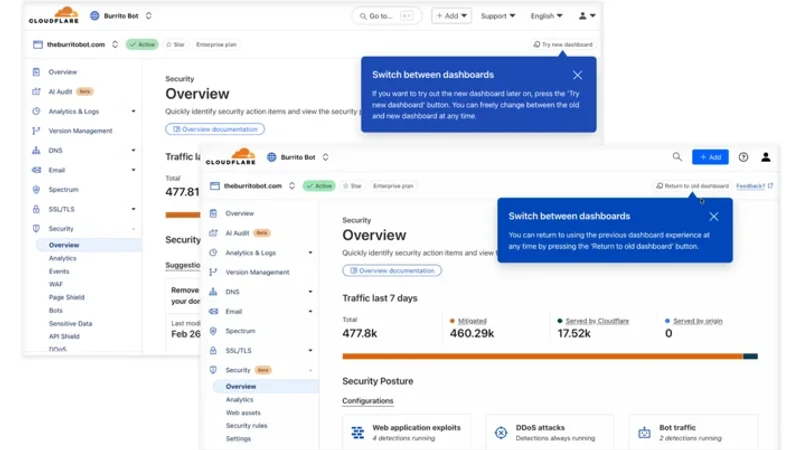Switch to the Configurations tab
The width and height of the screenshot is (800, 450).
tap(367, 401)
